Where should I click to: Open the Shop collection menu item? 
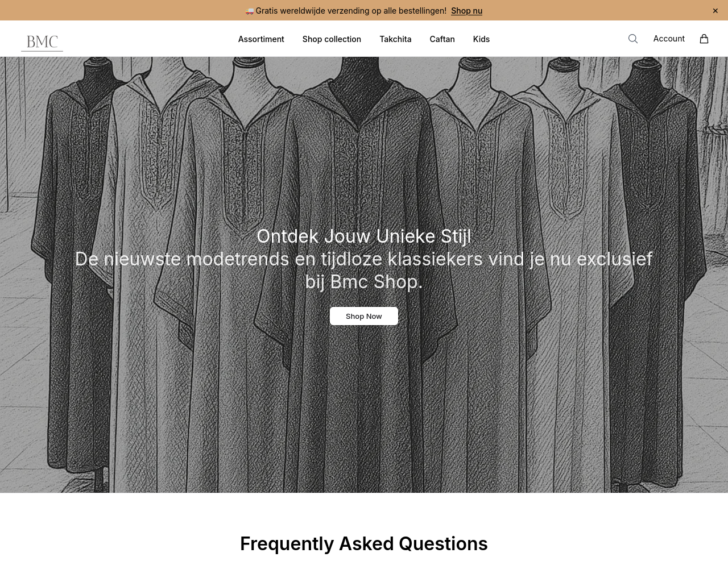[x=332, y=39]
